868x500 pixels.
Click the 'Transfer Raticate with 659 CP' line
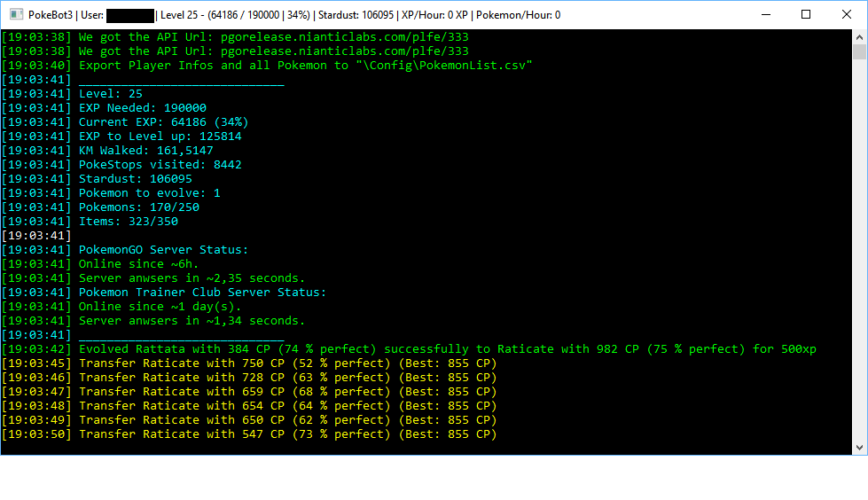click(x=249, y=392)
